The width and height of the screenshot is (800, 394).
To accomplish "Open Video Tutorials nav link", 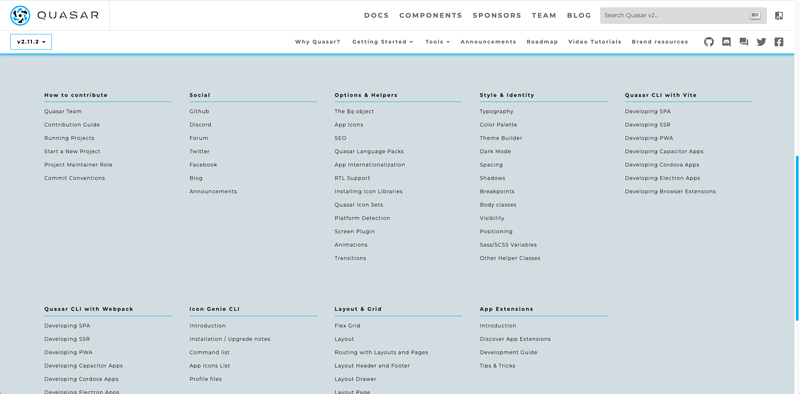I will (x=595, y=42).
